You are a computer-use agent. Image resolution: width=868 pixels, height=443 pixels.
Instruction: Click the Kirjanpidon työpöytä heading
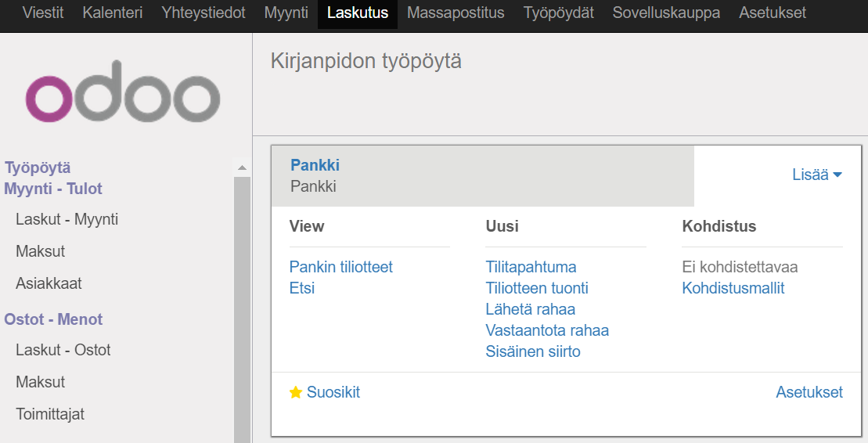click(366, 61)
